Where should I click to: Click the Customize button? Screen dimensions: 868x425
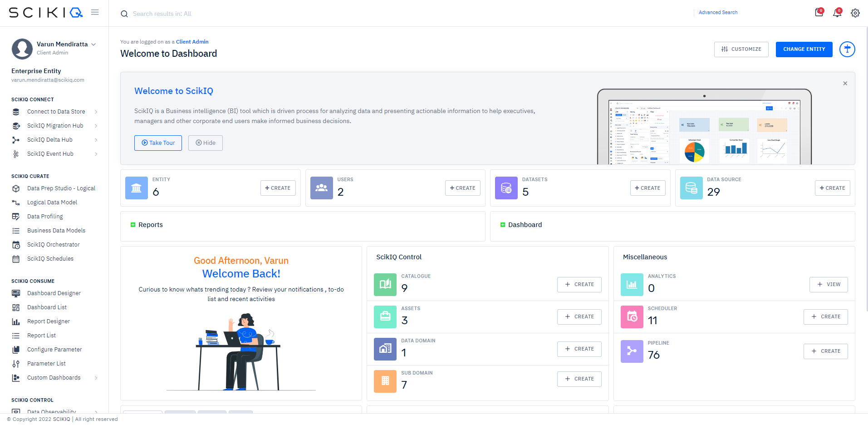coord(741,49)
